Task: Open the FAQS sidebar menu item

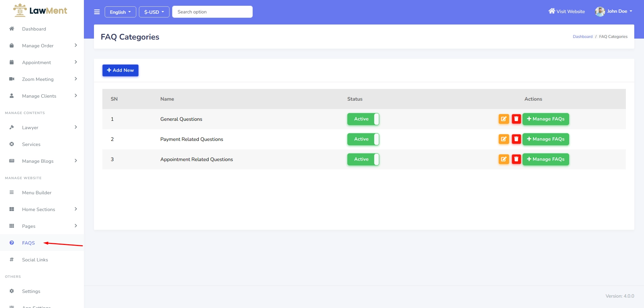Action: (x=29, y=243)
